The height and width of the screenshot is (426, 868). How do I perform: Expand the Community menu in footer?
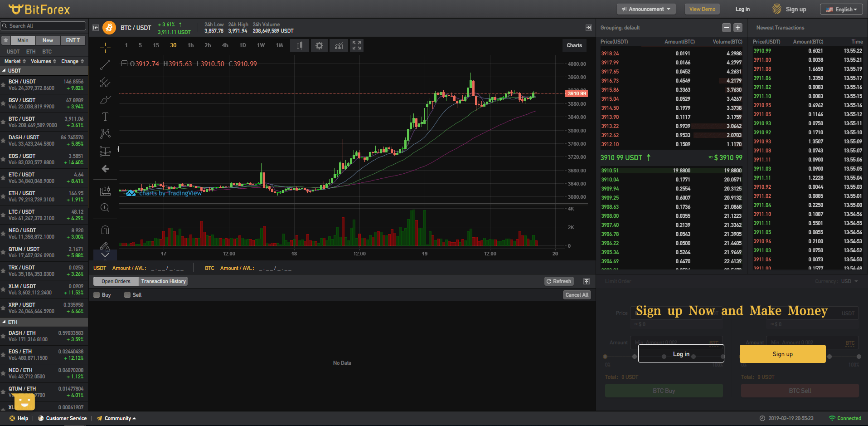pos(116,418)
